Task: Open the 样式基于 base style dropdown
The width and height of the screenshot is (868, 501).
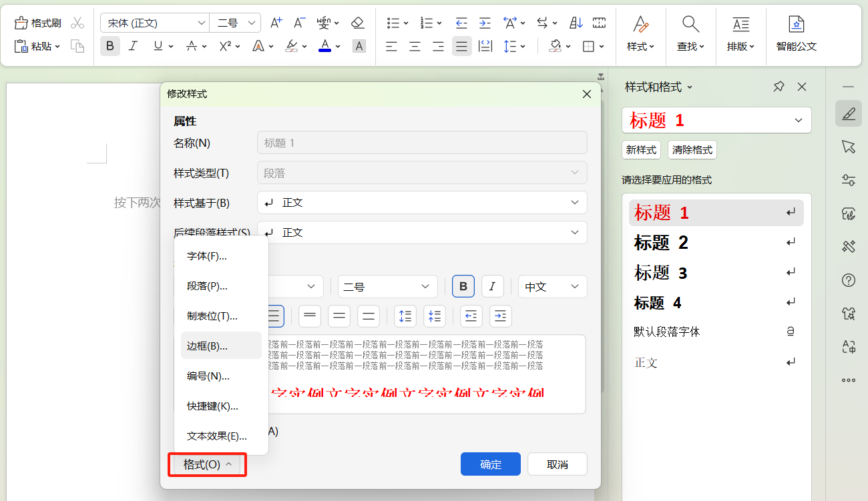Action: (421, 202)
